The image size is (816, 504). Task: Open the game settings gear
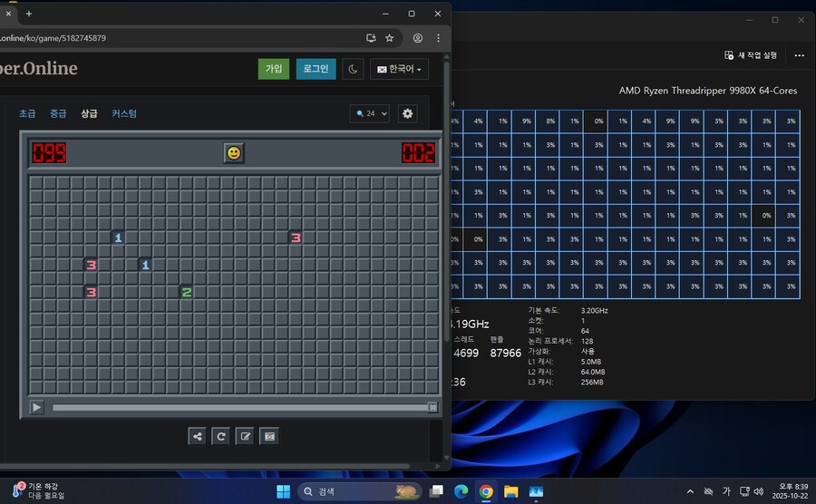pyautogui.click(x=407, y=113)
